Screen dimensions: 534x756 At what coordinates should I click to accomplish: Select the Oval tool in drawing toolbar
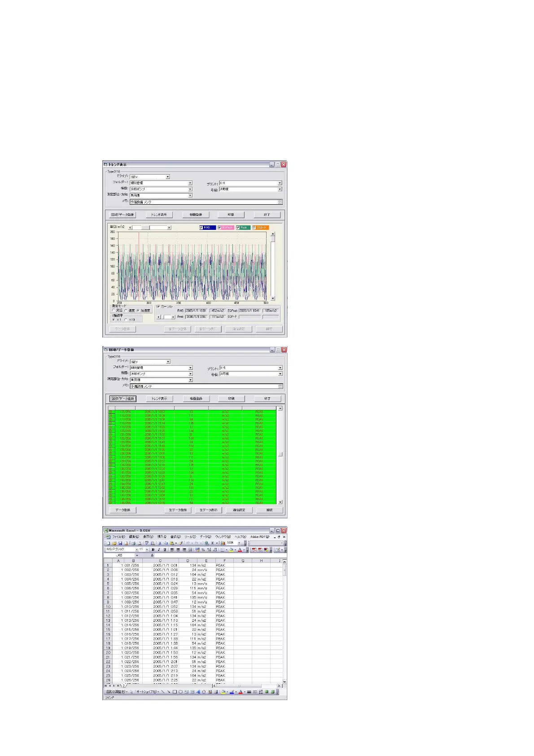tap(180, 692)
